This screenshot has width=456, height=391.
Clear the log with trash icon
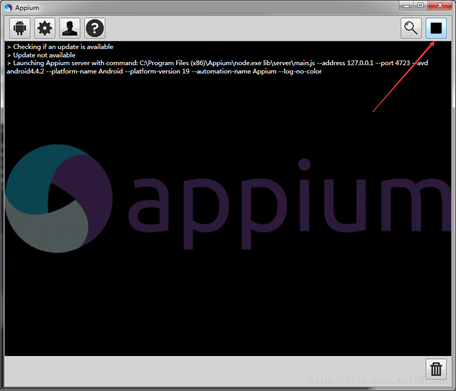click(436, 369)
